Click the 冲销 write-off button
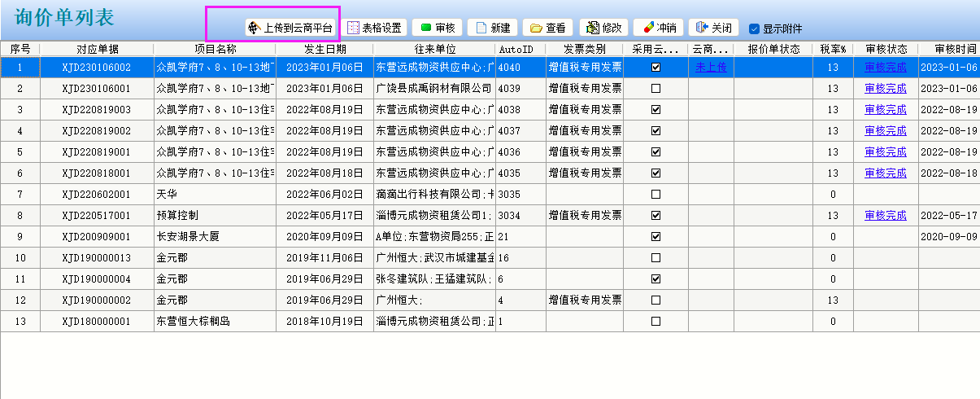Screen dimensions: 980x399 (658, 28)
